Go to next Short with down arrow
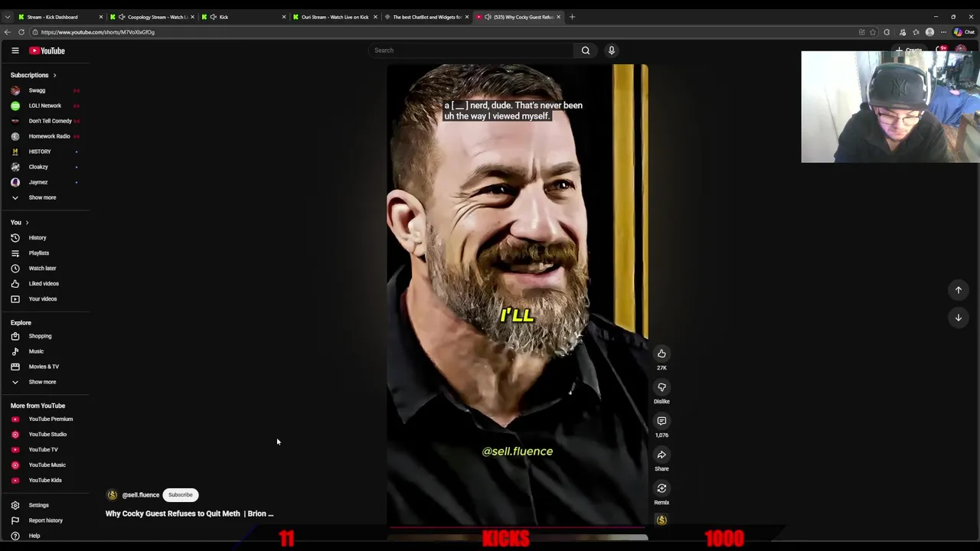Image resolution: width=980 pixels, height=551 pixels. 958,318
